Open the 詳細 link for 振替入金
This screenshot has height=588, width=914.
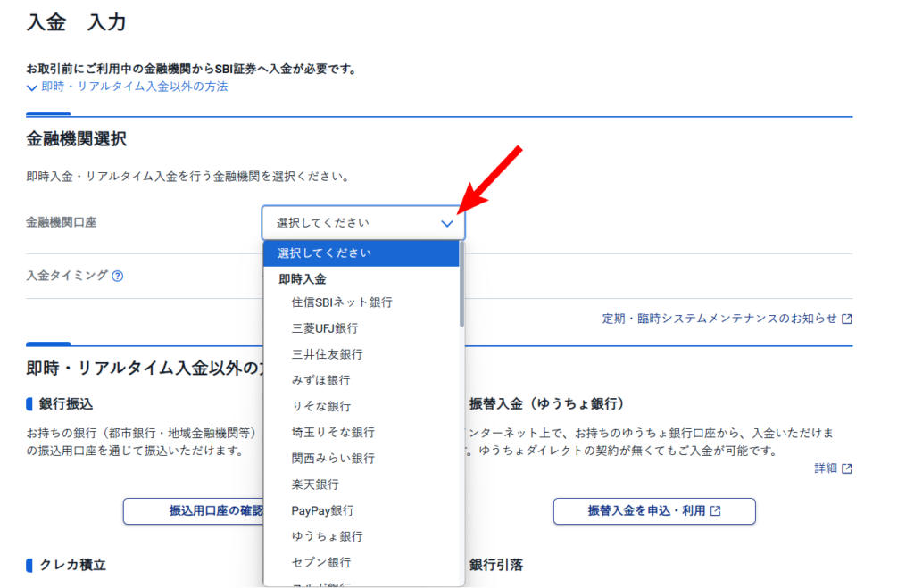point(833,468)
